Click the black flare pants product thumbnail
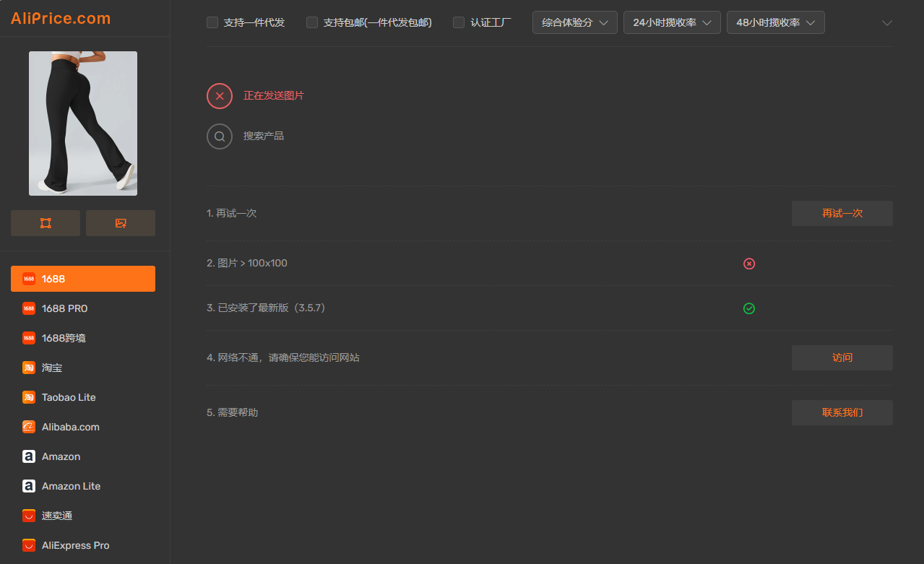Image resolution: width=924 pixels, height=564 pixels. [83, 123]
